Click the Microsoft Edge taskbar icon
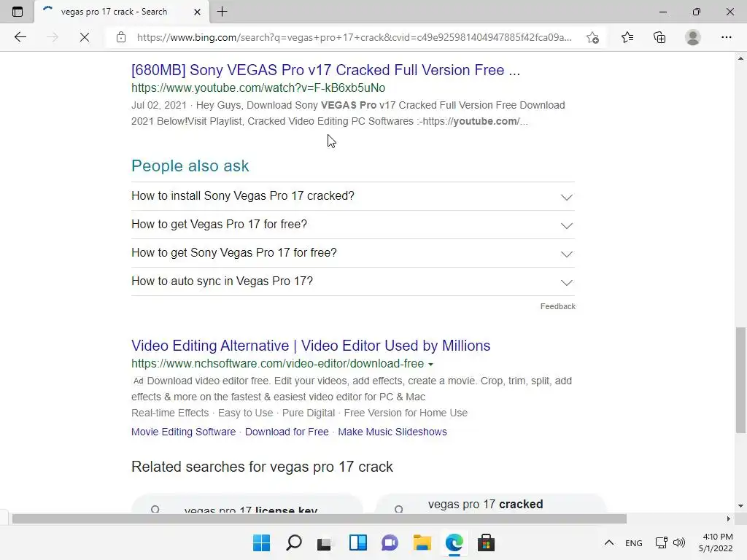The height and width of the screenshot is (560, 747). tap(454, 542)
